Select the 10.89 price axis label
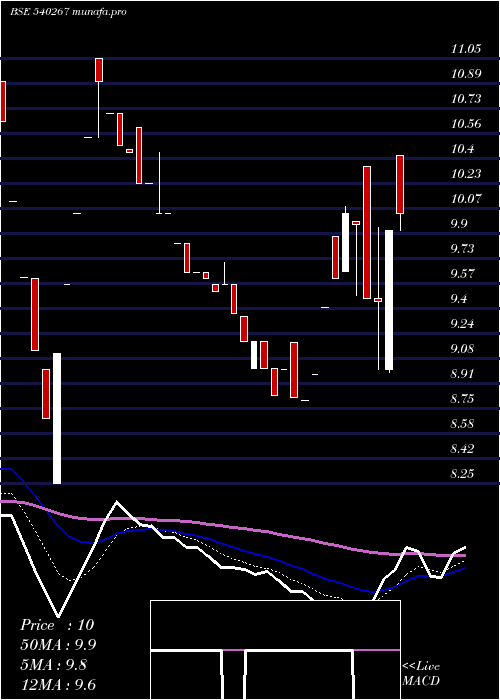The width and height of the screenshot is (500, 700). [x=466, y=74]
